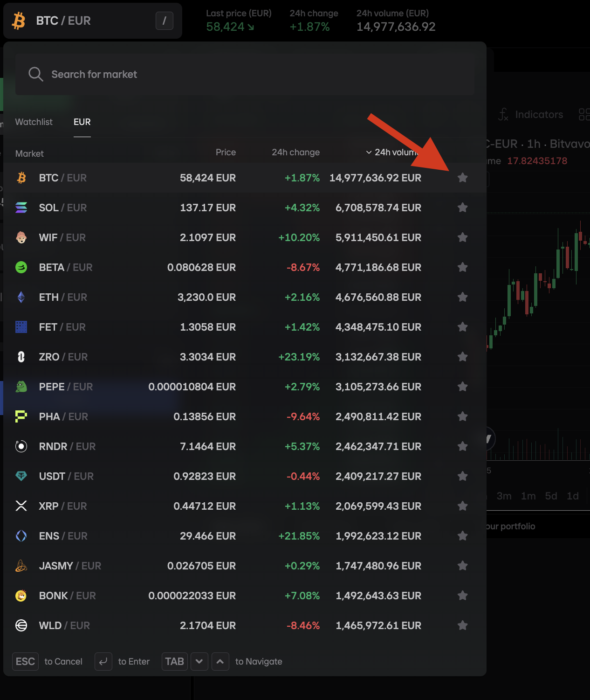Click the Enter key button
This screenshot has width=590, height=700.
[x=103, y=661]
